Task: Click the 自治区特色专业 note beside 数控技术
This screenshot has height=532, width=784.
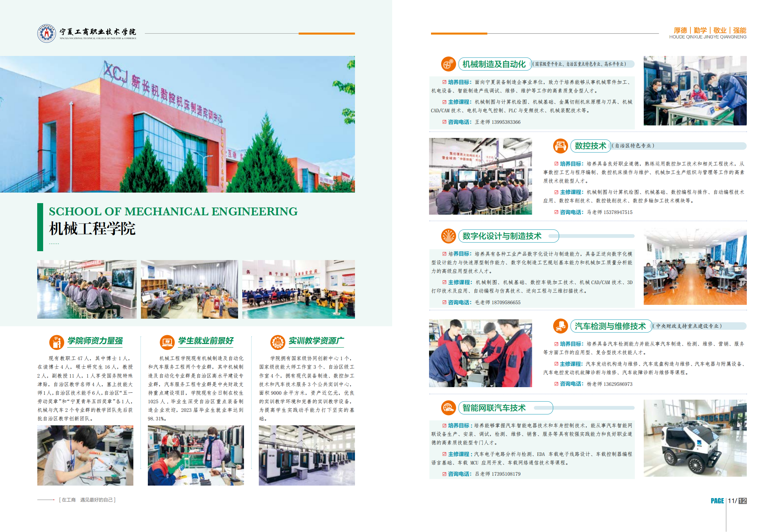Action: [633, 146]
